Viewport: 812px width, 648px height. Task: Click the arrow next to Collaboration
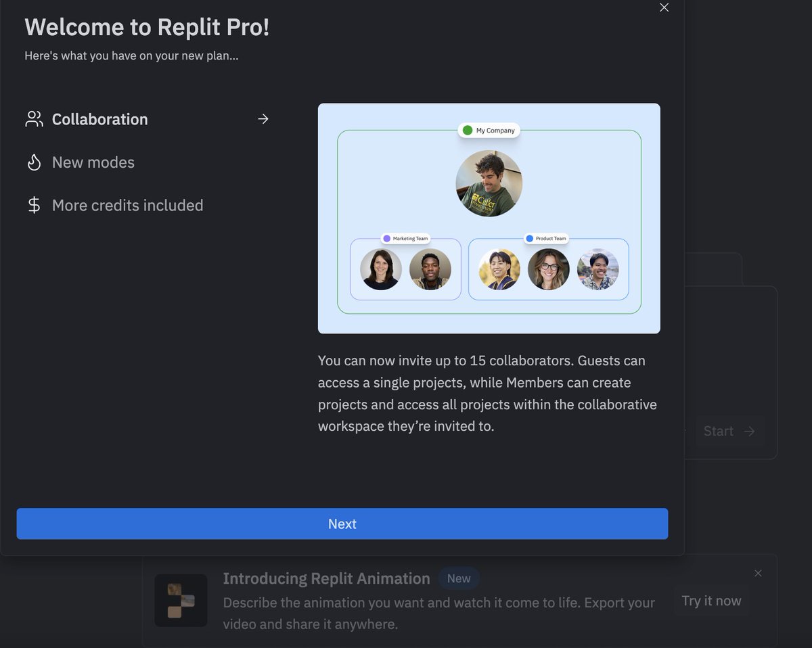(263, 119)
